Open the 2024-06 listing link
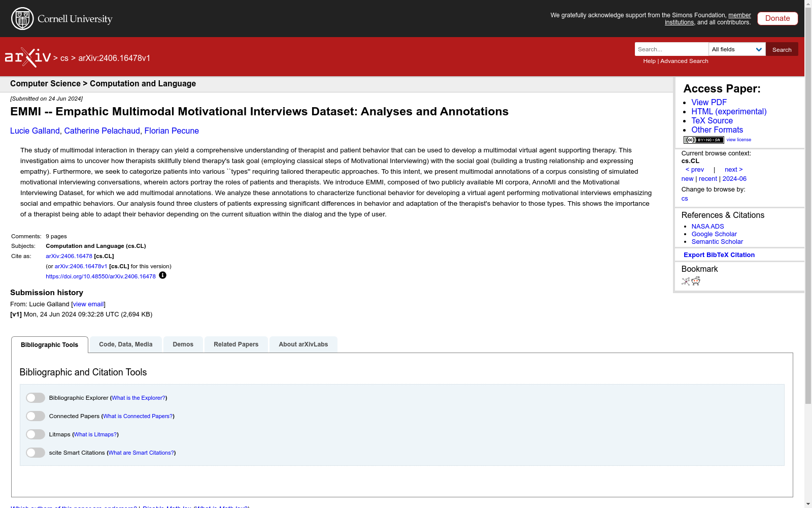 pos(734,179)
